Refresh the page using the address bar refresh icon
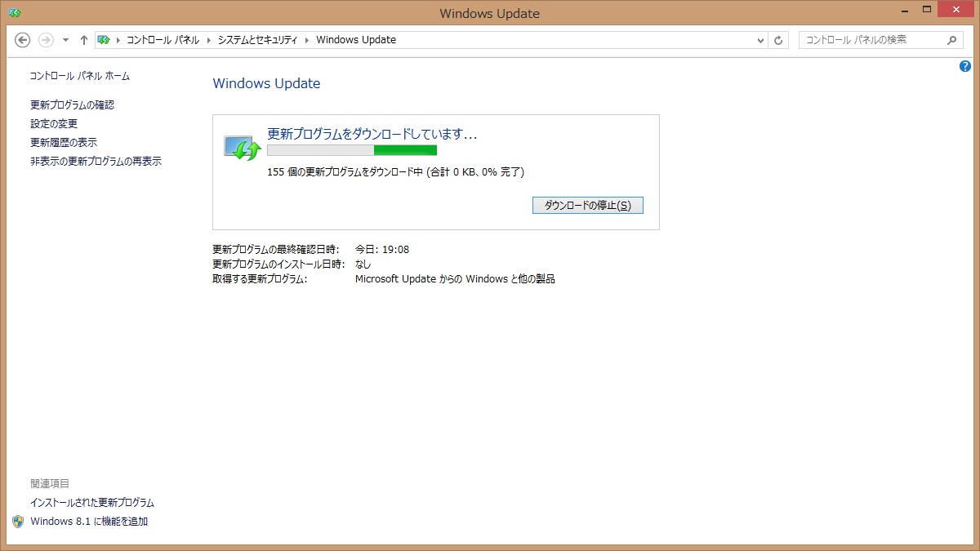The height and width of the screenshot is (551, 980). coord(779,40)
